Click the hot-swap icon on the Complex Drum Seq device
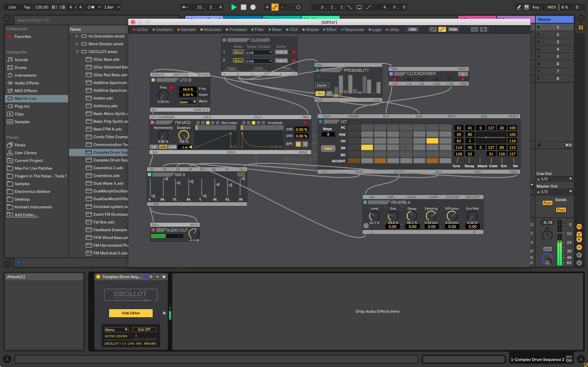This screenshot has width=588, height=367. [x=158, y=276]
